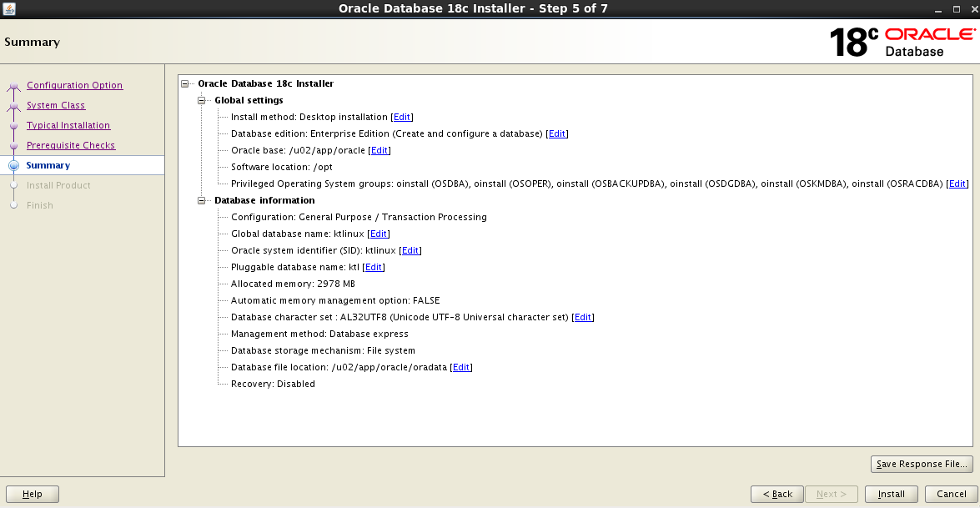Select the Software location: /opt row

point(282,167)
